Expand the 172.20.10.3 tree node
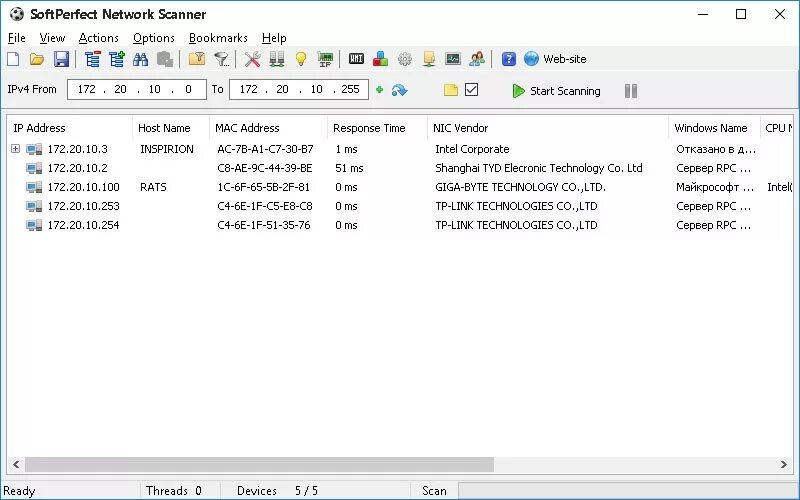 tap(15, 148)
